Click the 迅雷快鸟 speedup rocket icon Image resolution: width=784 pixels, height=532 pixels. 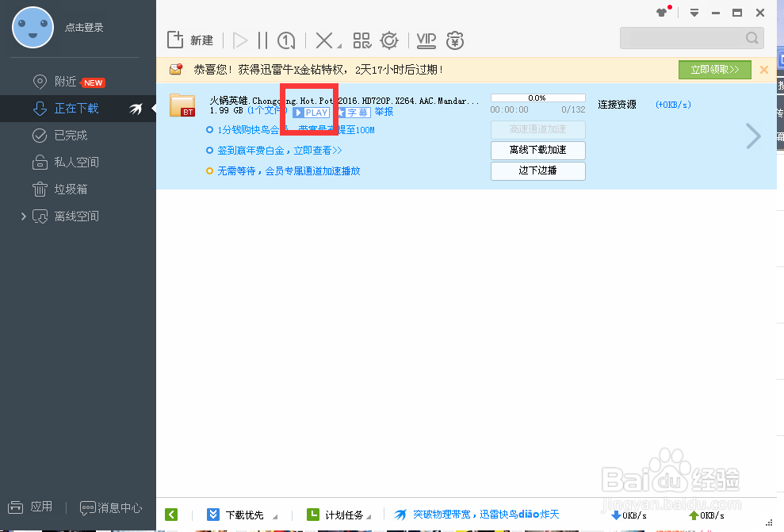point(400,514)
